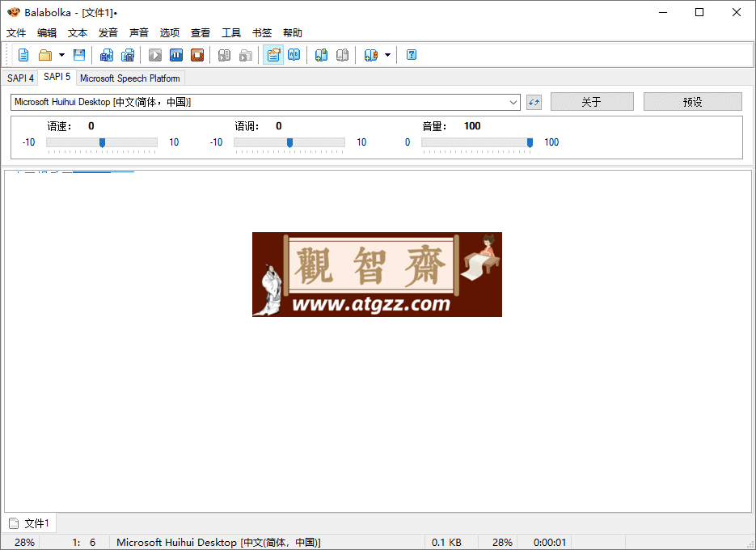Switch to the SAPI 4 tab
The image size is (756, 550).
point(20,78)
